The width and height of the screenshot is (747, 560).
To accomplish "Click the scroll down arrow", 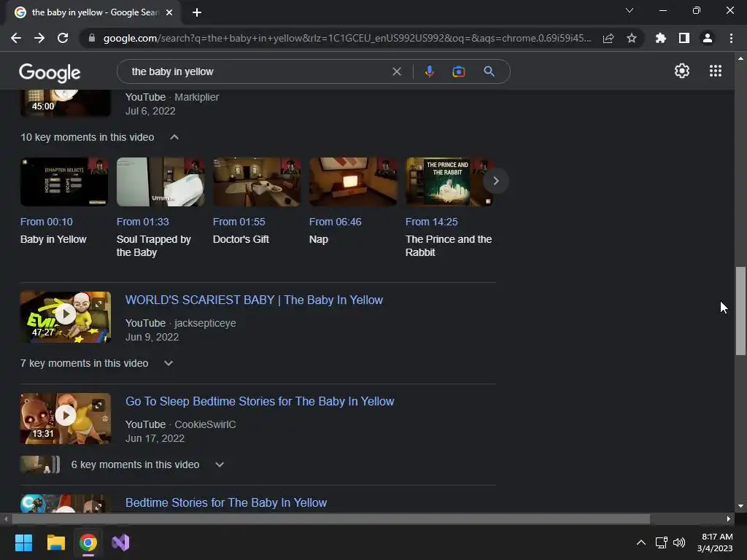I will pyautogui.click(x=740, y=506).
